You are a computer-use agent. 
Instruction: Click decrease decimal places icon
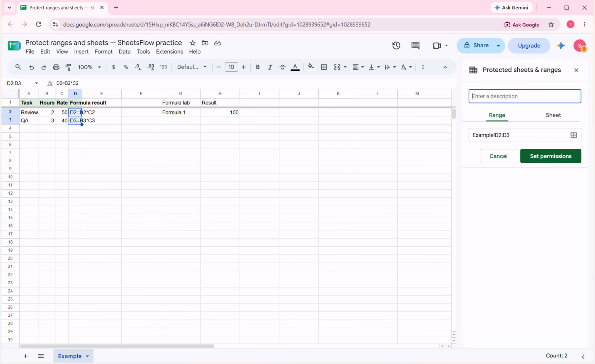[x=138, y=67]
